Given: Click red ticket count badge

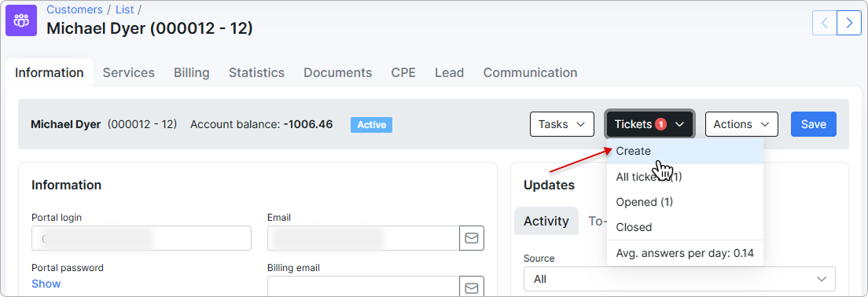Looking at the screenshot, I should point(660,124).
